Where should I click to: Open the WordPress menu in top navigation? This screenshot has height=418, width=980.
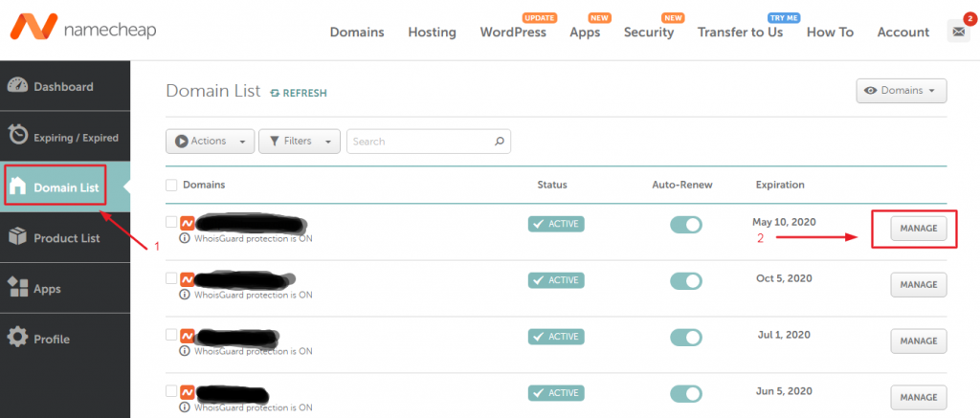click(514, 32)
